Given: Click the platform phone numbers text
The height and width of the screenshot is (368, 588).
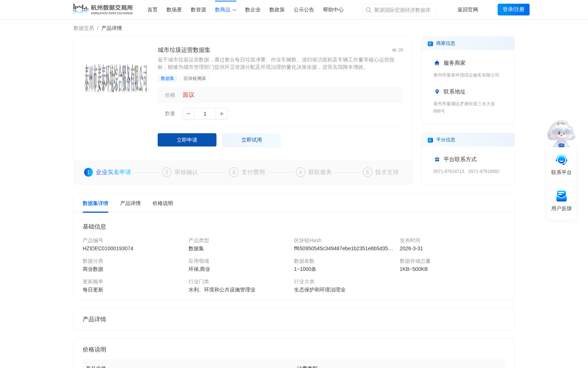Looking at the screenshot, I should coord(466,171).
